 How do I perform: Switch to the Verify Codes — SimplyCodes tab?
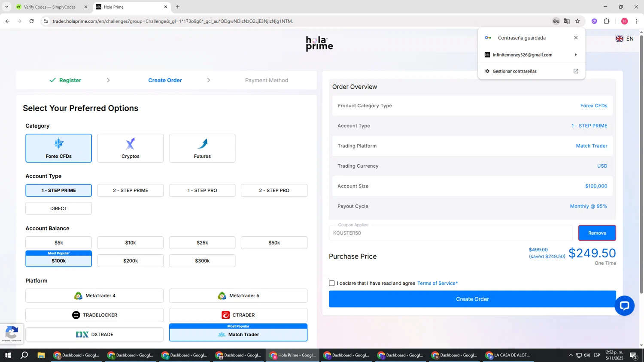[51, 7]
